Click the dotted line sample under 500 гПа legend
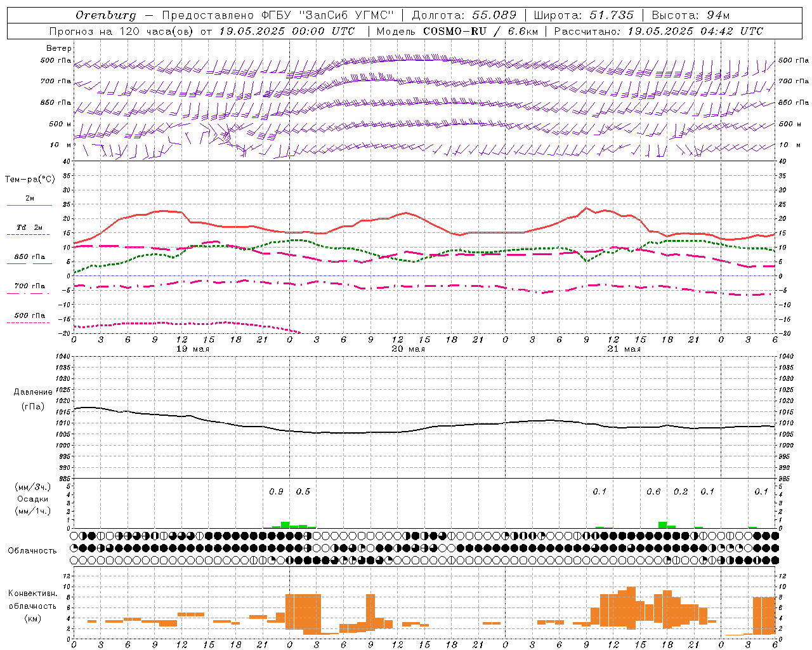Screen dimensions: 812x650 pos(29,322)
